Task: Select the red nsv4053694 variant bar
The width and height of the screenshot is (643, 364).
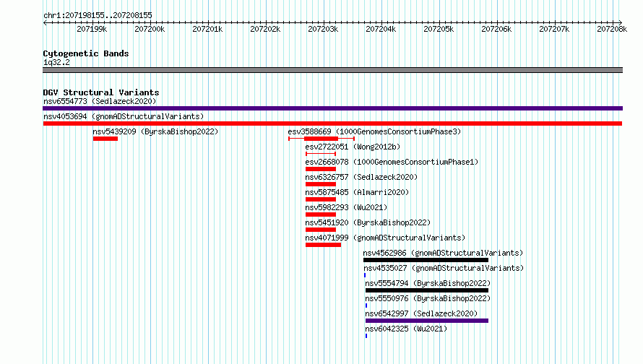Action: (x=332, y=123)
